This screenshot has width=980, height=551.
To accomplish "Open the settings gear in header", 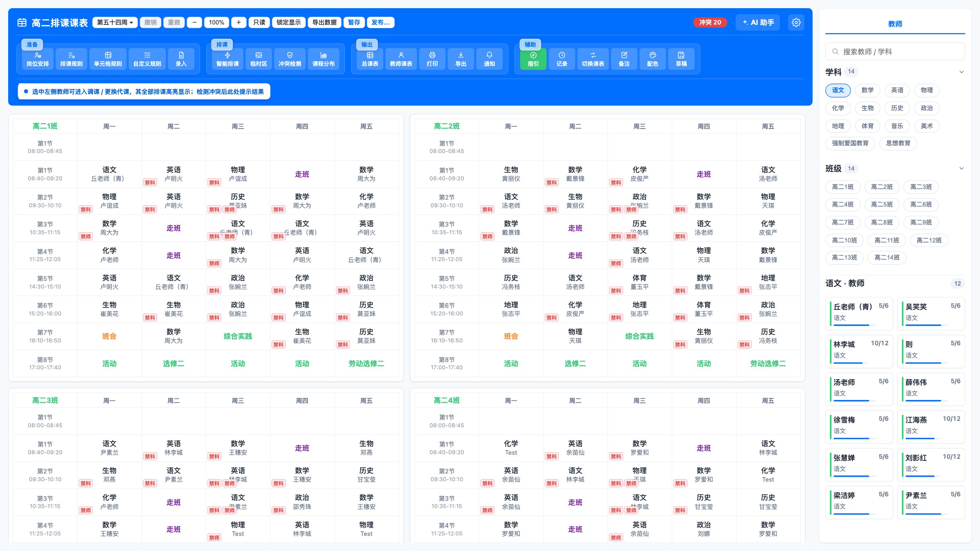I will (796, 22).
